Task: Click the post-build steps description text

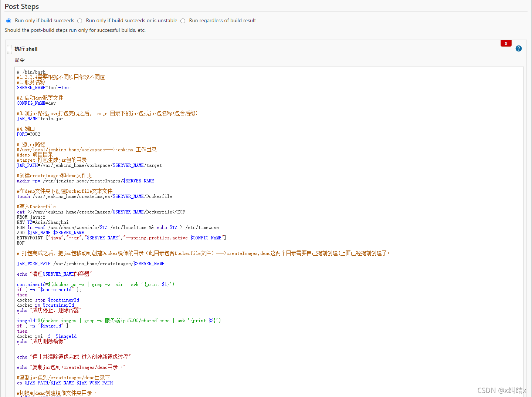Action: pyautogui.click(x=75, y=30)
